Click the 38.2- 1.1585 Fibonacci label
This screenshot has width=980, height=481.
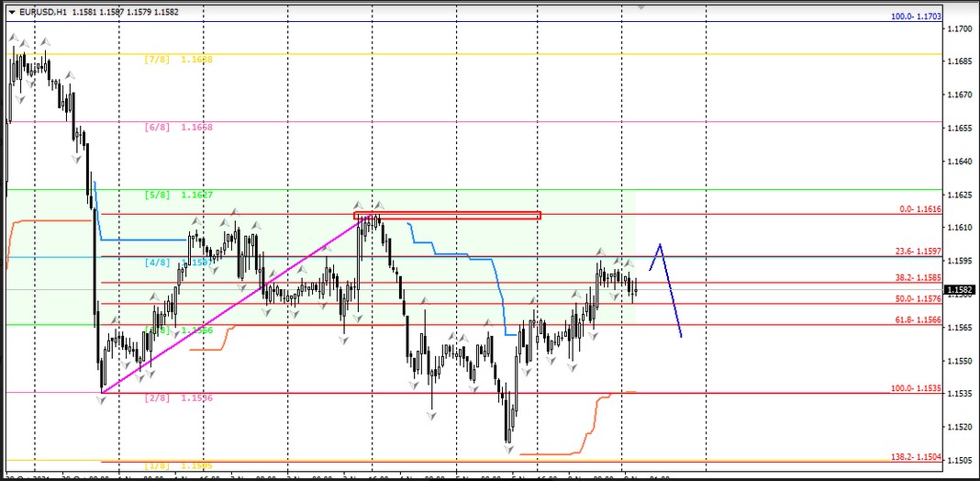(918, 277)
